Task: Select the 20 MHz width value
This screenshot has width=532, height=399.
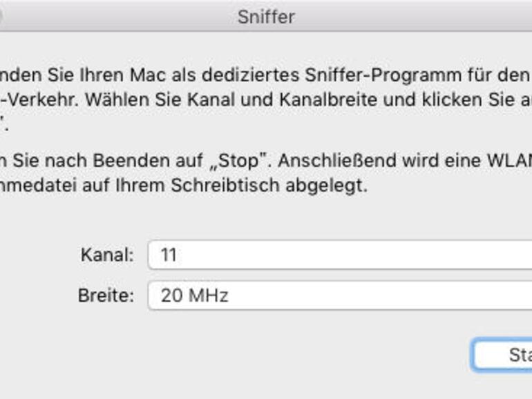Action: [x=194, y=295]
